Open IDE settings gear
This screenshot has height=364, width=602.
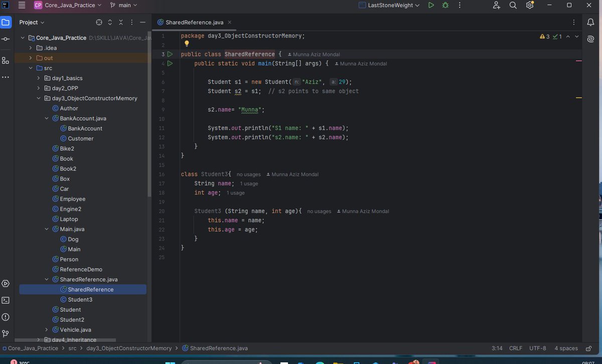[530, 5]
